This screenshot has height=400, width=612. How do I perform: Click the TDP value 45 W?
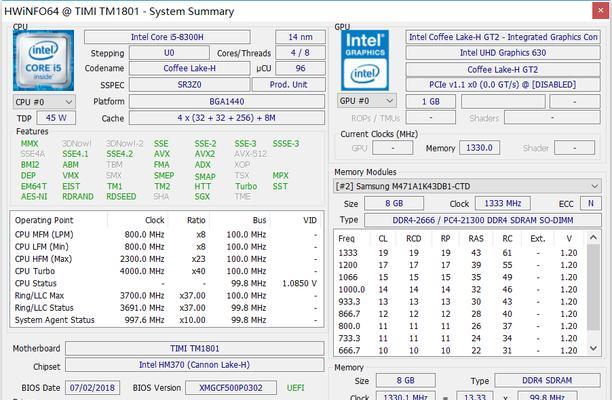click(56, 118)
